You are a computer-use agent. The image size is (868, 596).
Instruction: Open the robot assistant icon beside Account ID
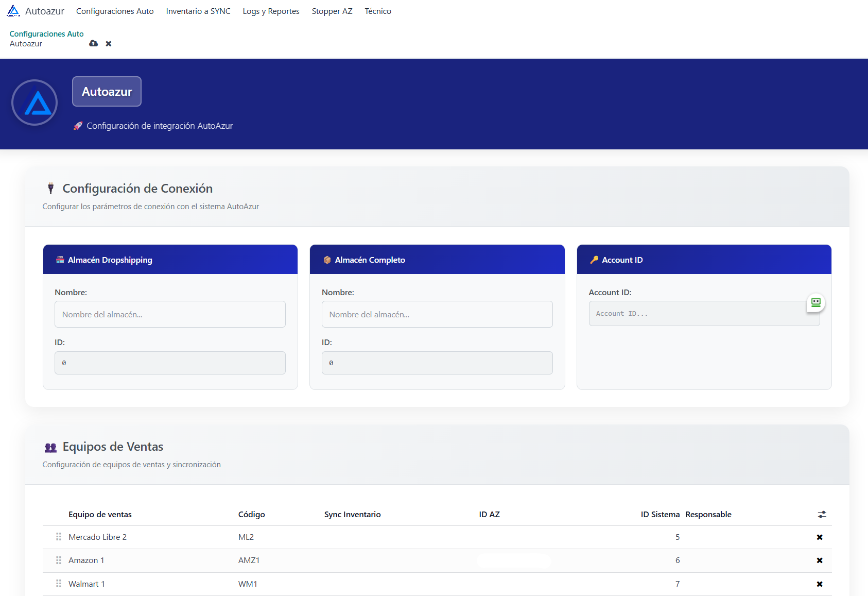pos(815,303)
